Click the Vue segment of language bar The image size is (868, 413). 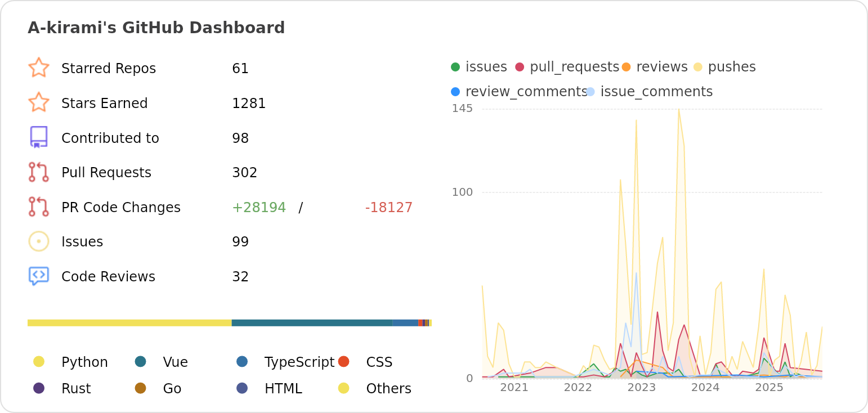(312, 323)
